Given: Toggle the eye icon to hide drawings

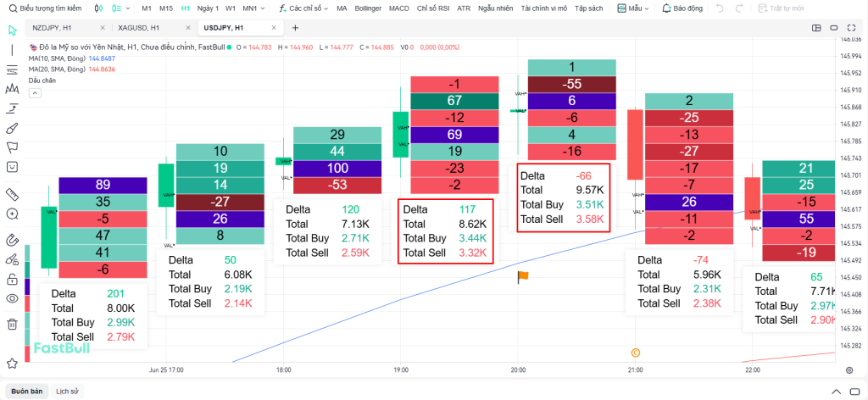Looking at the screenshot, I should [12, 298].
